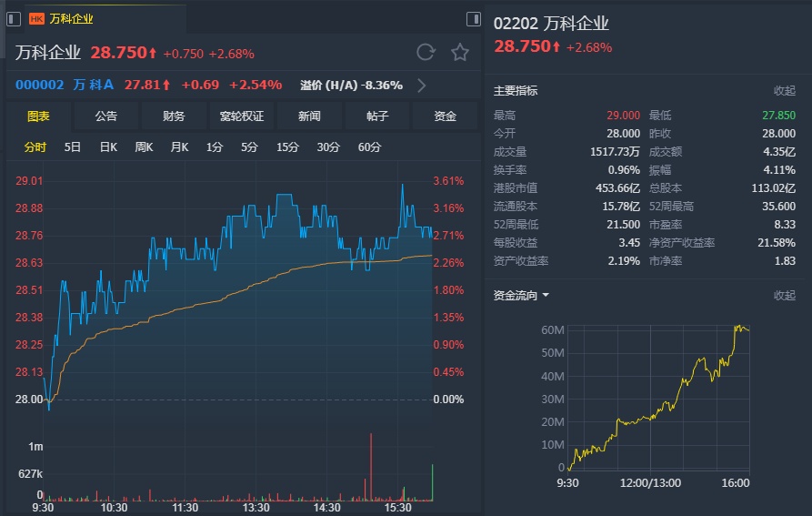Image resolution: width=812 pixels, height=516 pixels.
Task: Select the 5日 chart period
Action: tap(73, 147)
